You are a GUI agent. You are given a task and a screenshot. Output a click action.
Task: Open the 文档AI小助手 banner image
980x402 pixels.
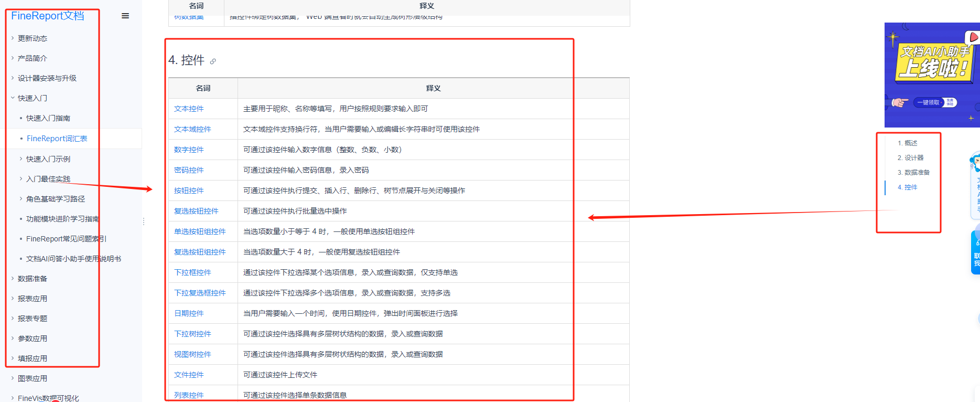pos(932,75)
